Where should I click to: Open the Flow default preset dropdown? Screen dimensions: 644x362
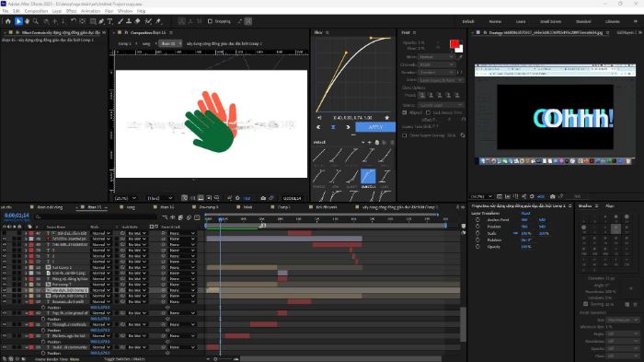click(x=339, y=143)
